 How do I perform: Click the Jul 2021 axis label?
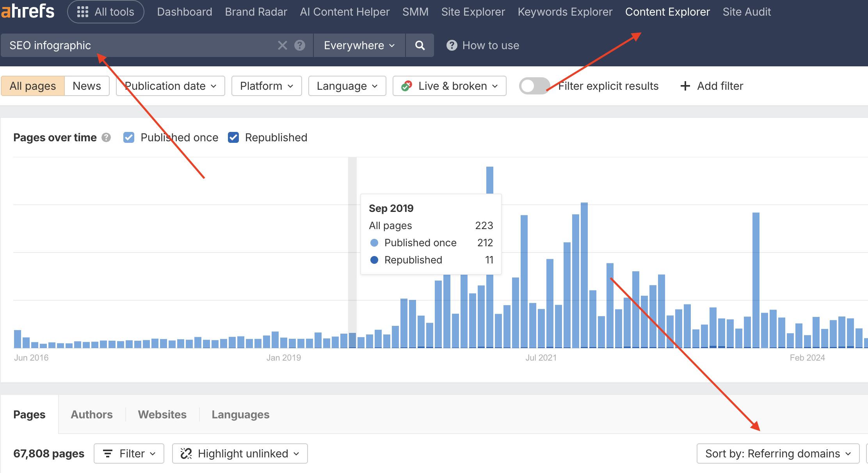[541, 357]
